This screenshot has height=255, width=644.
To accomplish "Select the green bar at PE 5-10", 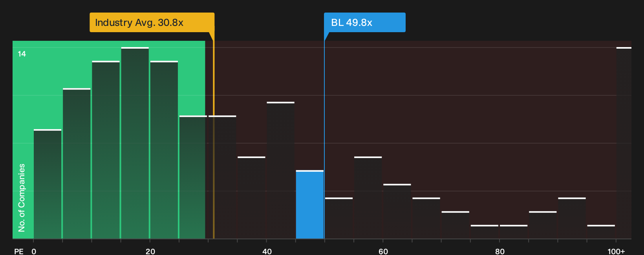I will pyautogui.click(x=77, y=163).
